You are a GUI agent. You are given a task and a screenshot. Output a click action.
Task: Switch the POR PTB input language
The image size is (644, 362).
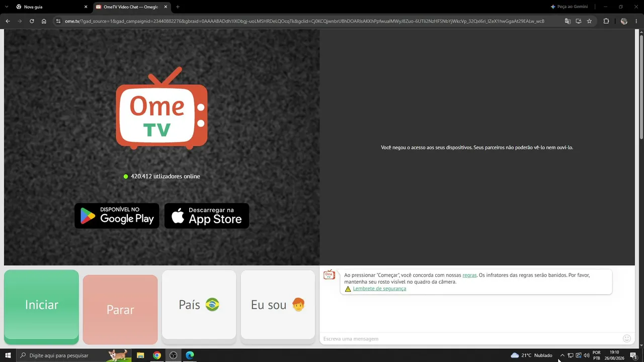597,355
